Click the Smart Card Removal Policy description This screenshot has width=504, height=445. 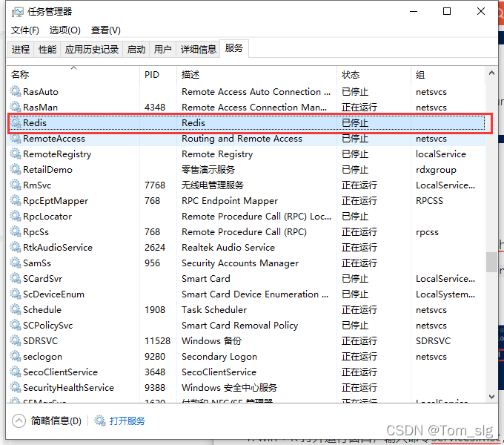240,326
